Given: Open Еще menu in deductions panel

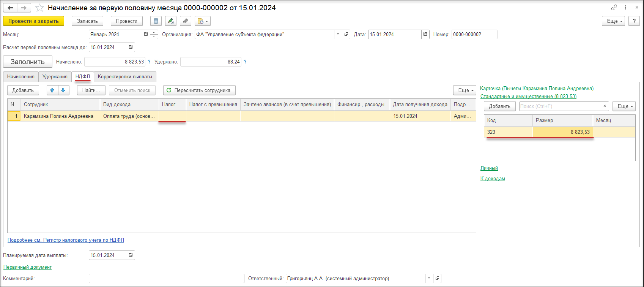Looking at the screenshot, I should pyautogui.click(x=624, y=106).
